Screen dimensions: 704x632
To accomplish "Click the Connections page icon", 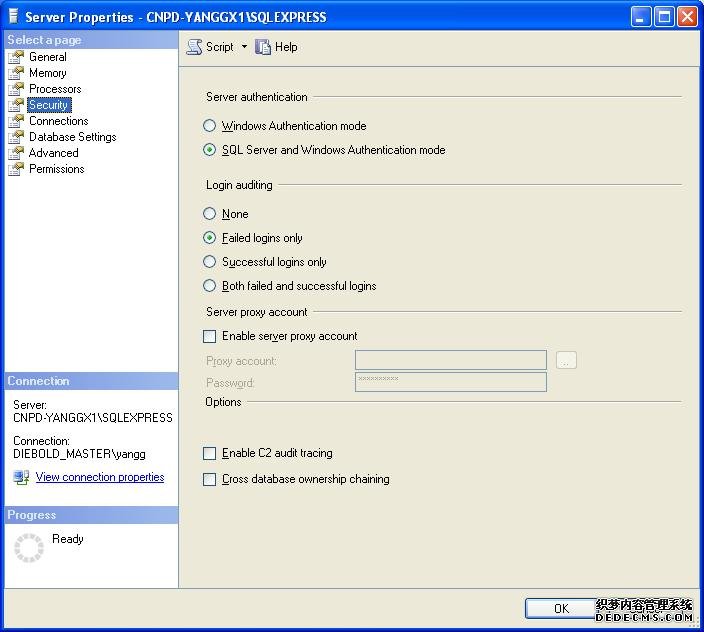I will (16, 121).
